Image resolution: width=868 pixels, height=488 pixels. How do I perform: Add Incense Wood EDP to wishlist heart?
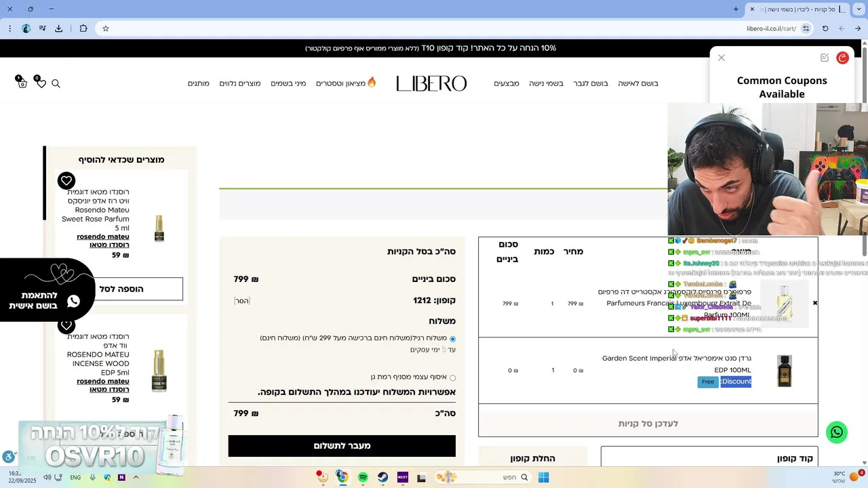[66, 325]
